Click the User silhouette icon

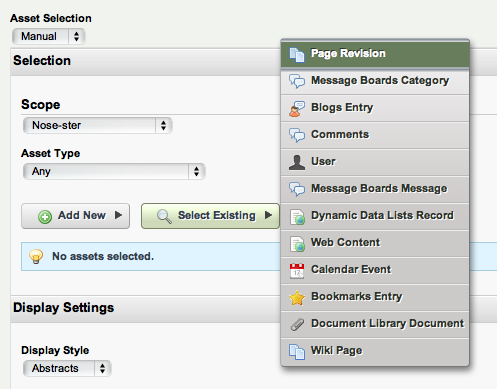point(297,162)
